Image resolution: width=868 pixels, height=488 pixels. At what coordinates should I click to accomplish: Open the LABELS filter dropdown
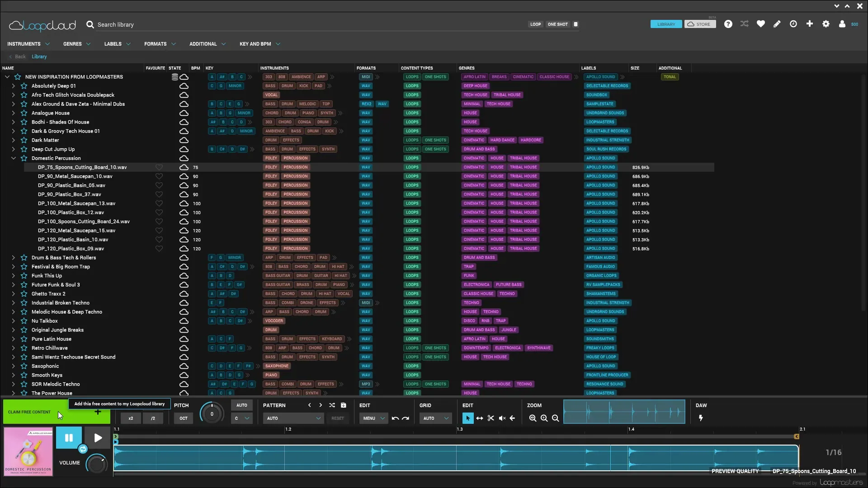pyautogui.click(x=118, y=44)
